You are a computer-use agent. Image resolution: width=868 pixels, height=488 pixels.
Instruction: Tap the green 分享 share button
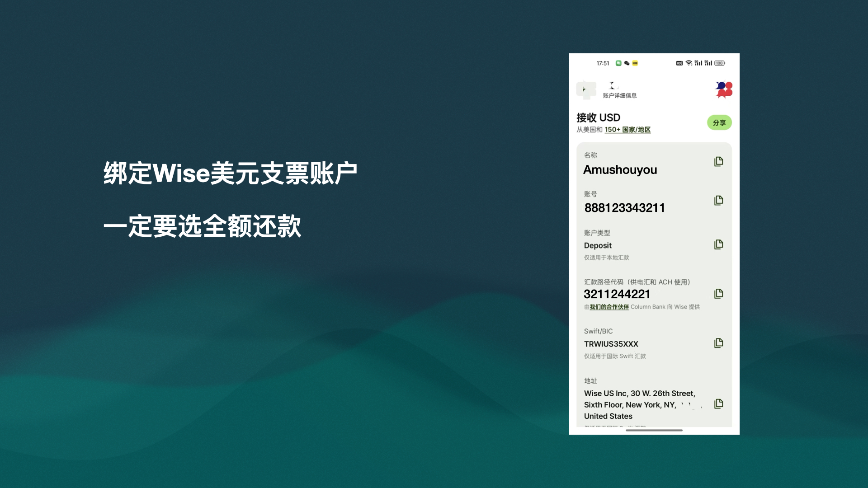[719, 122]
